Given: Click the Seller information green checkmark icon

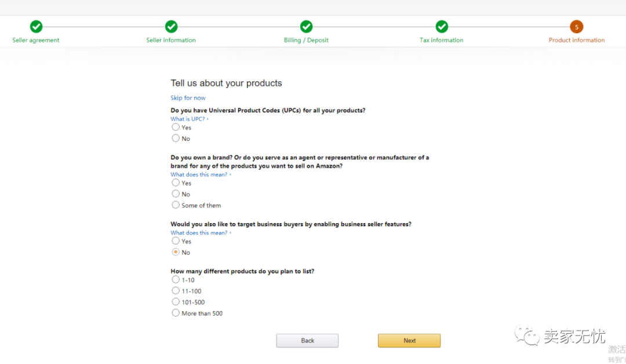Looking at the screenshot, I should click(x=171, y=27).
